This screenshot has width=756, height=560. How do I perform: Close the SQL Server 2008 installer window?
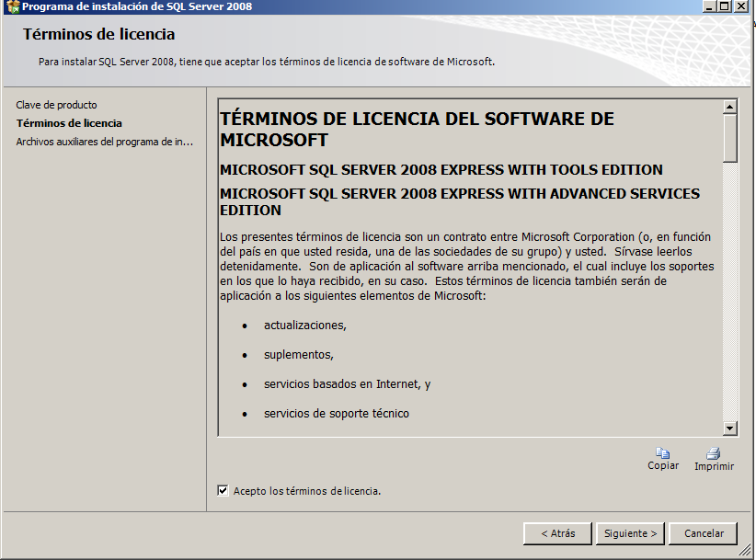coord(743,7)
